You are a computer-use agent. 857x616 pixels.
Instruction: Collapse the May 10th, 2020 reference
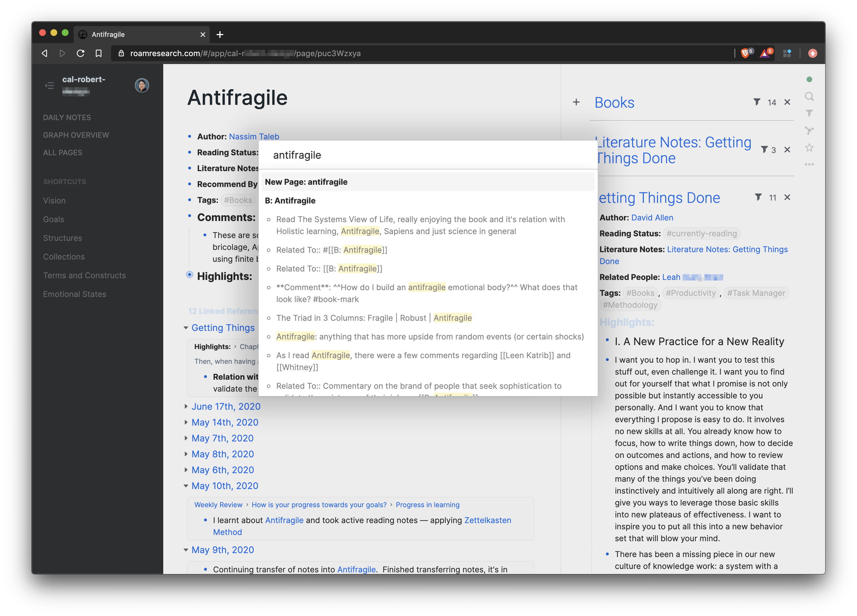(186, 486)
